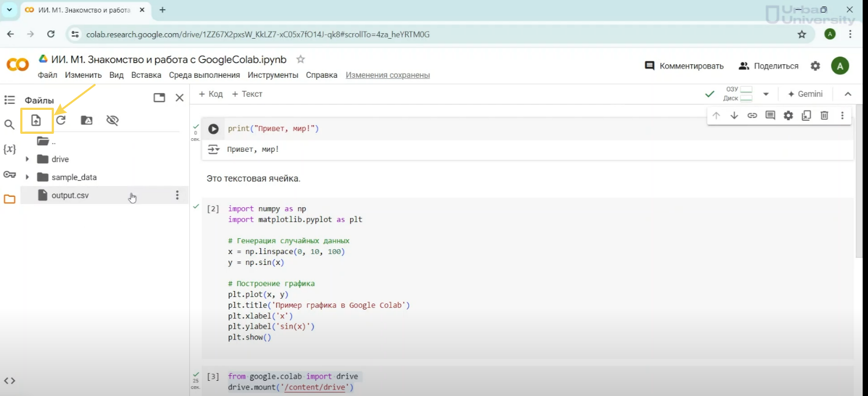Click the Поделиться share button
Screen dimensions: 868x396
[x=769, y=66]
